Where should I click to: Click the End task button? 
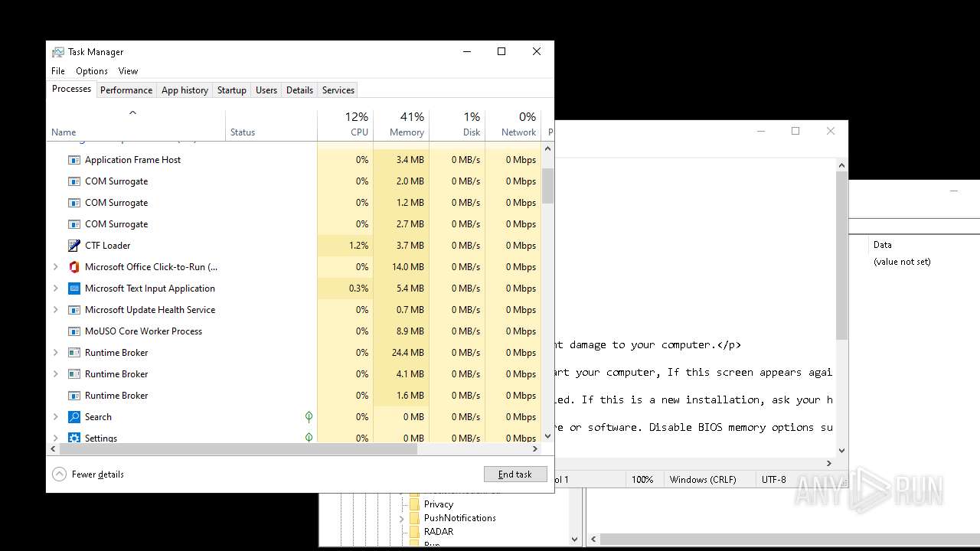515,474
